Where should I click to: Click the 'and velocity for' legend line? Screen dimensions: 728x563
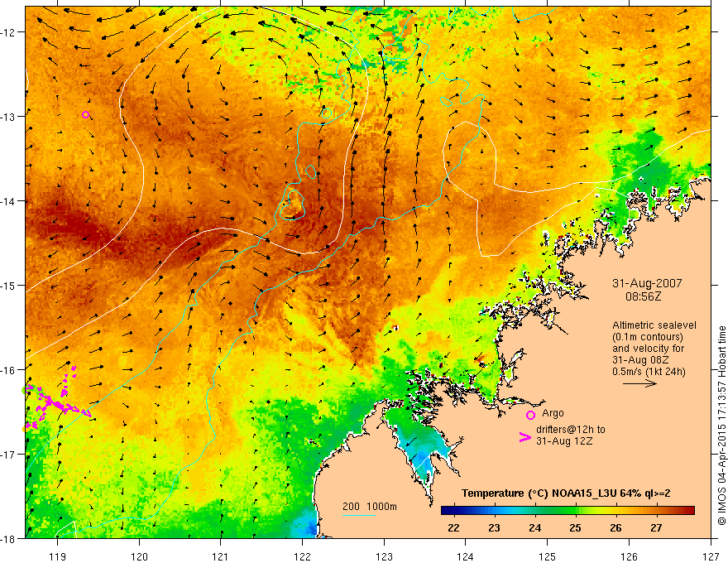coord(648,349)
